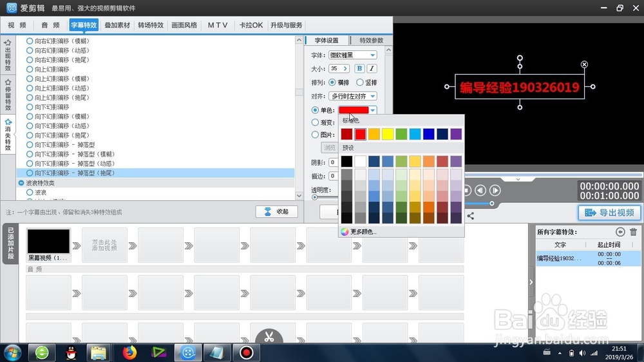Choose 向右幻影偏移（模糊）effect

30,41
